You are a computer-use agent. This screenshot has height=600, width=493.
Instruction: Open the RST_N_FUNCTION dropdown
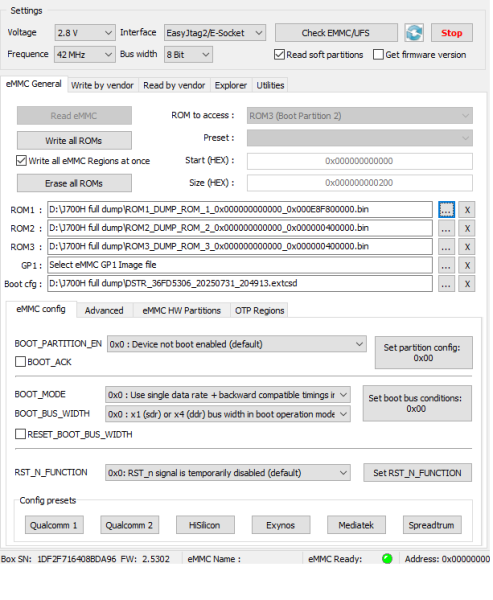228,473
